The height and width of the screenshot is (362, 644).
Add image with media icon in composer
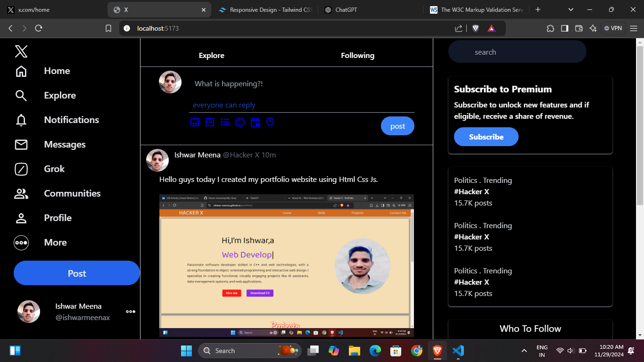pos(195,122)
